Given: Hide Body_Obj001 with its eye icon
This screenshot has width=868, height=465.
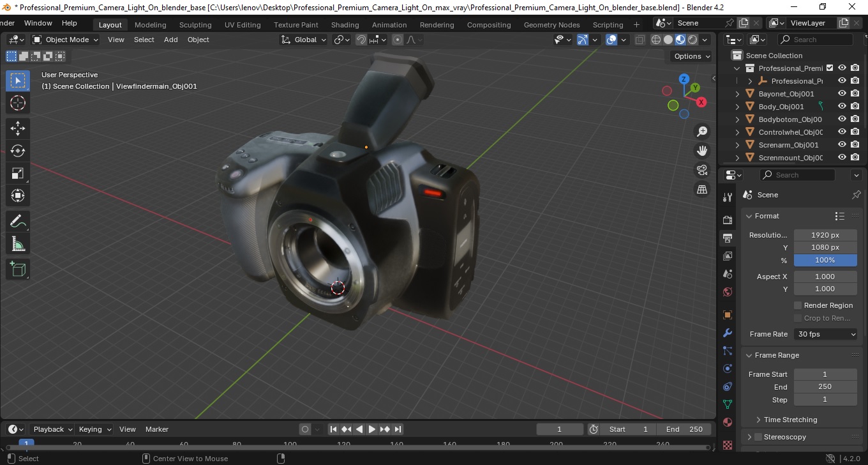Looking at the screenshot, I should pyautogui.click(x=842, y=107).
